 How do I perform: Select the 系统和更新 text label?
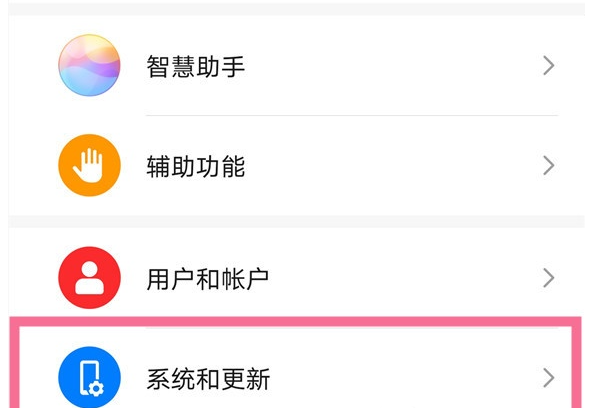208,379
